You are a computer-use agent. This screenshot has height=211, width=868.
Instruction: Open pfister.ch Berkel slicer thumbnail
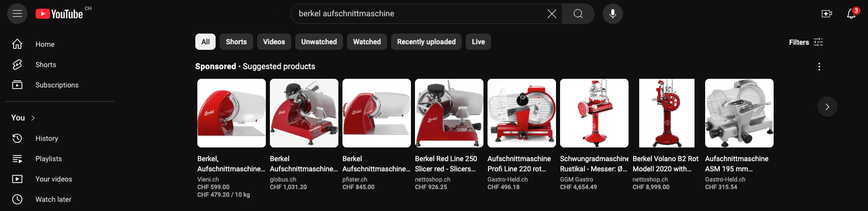(x=376, y=113)
